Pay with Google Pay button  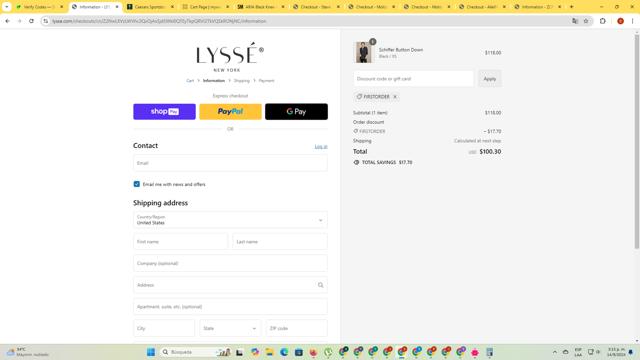[x=296, y=111]
